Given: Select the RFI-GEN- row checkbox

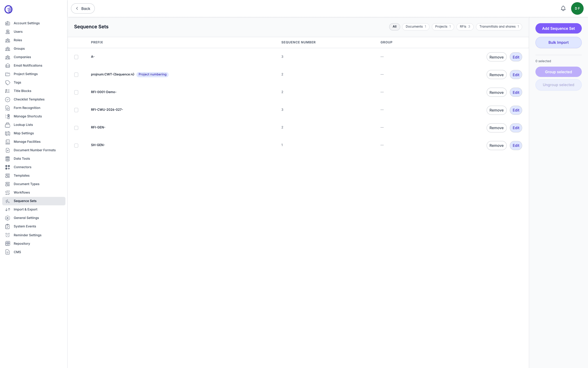Looking at the screenshot, I should [x=76, y=128].
